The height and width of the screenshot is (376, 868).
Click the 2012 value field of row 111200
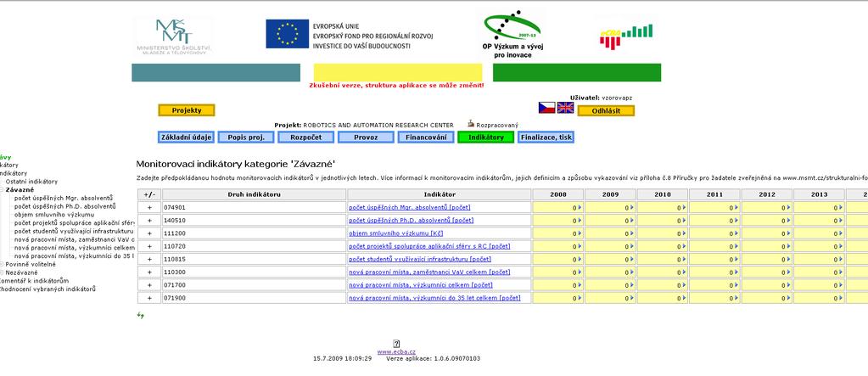[x=766, y=233]
